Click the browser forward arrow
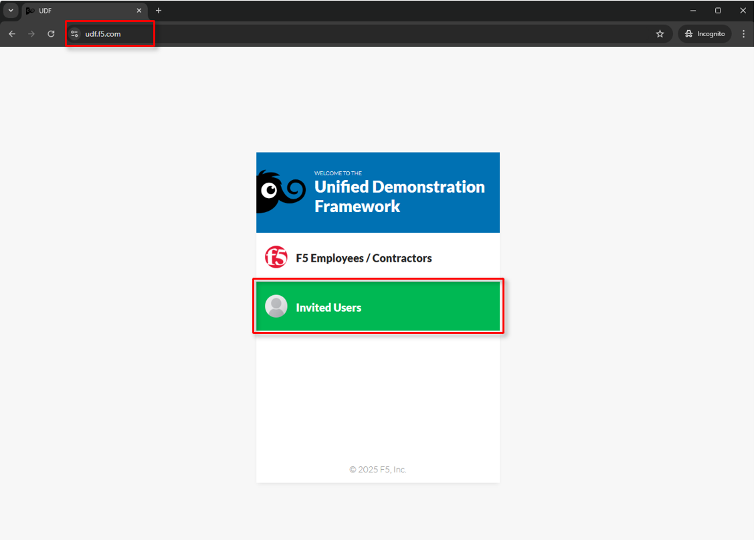Image resolution: width=756 pixels, height=540 pixels. [31, 33]
